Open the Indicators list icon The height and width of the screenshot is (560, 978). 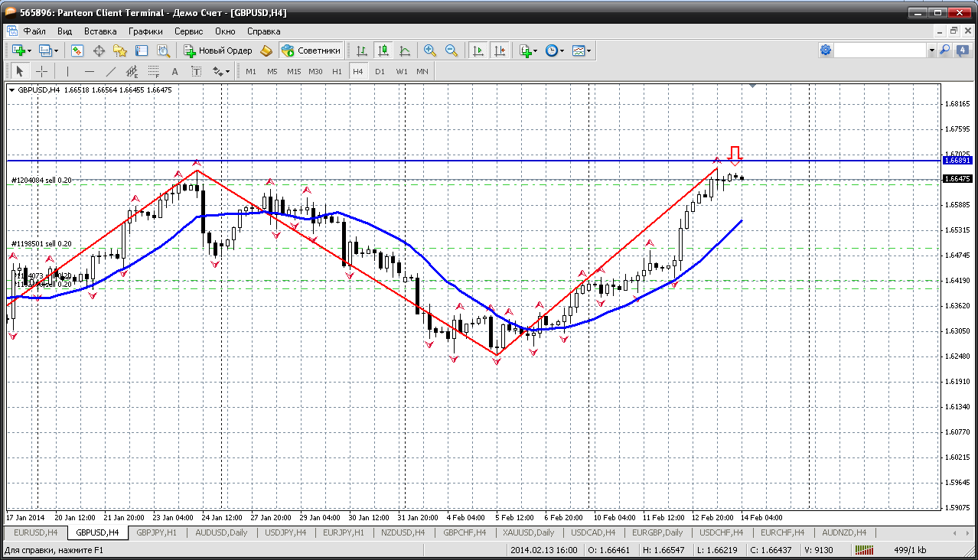pos(525,50)
